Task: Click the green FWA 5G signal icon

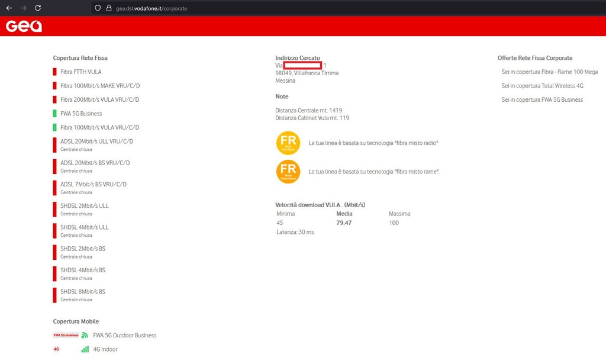Action: point(85,335)
